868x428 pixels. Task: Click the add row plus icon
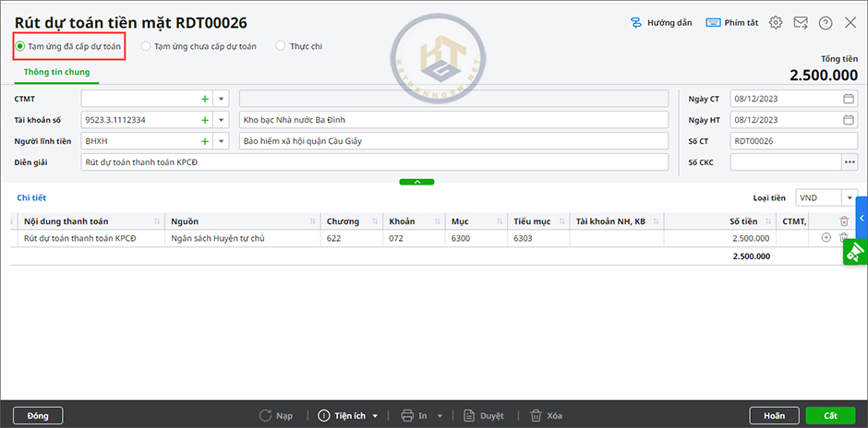point(826,238)
